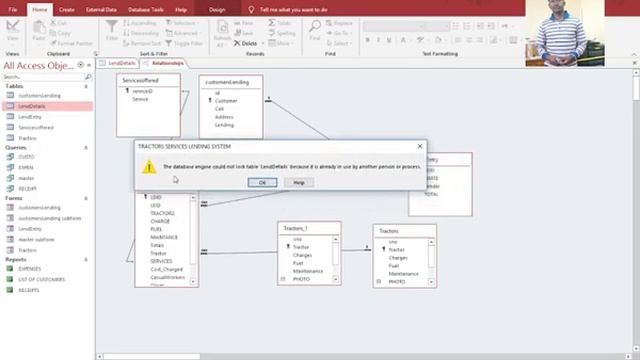
Task: Collapse the Queries group
Action: [86, 148]
